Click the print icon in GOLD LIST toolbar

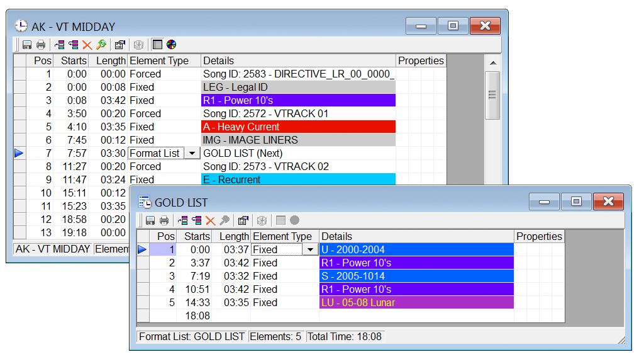point(164,220)
